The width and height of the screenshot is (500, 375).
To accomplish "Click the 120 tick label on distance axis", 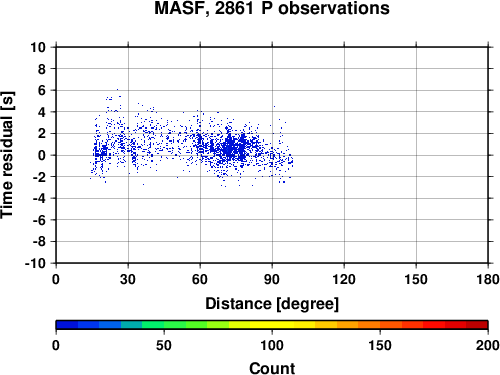I will point(344,279).
